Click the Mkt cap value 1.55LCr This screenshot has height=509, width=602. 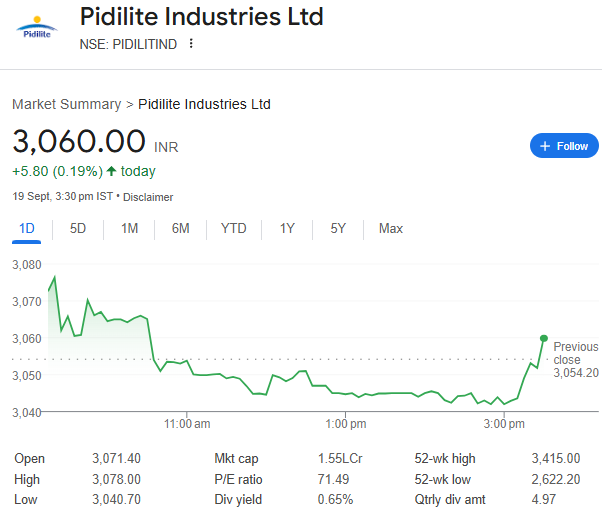(x=335, y=459)
